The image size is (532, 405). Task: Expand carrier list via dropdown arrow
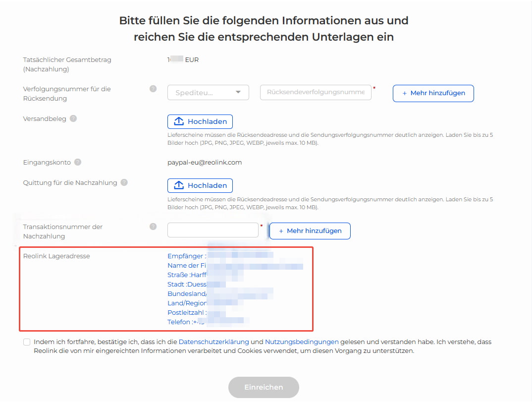238,92
